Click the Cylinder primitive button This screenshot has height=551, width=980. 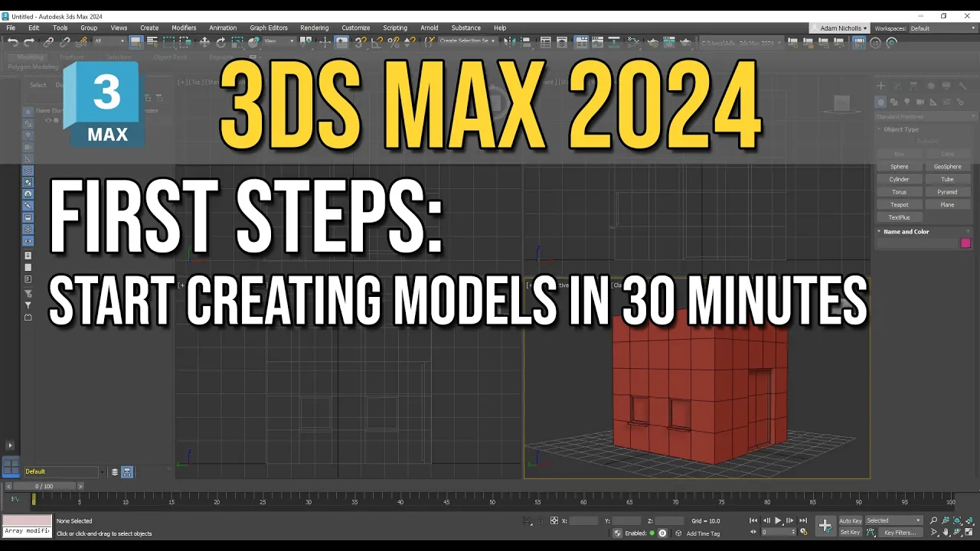900,179
